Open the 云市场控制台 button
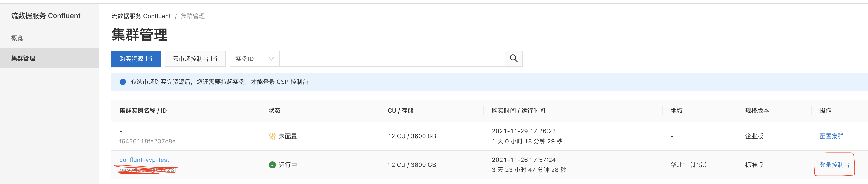This screenshot has height=184, width=868. click(x=195, y=59)
